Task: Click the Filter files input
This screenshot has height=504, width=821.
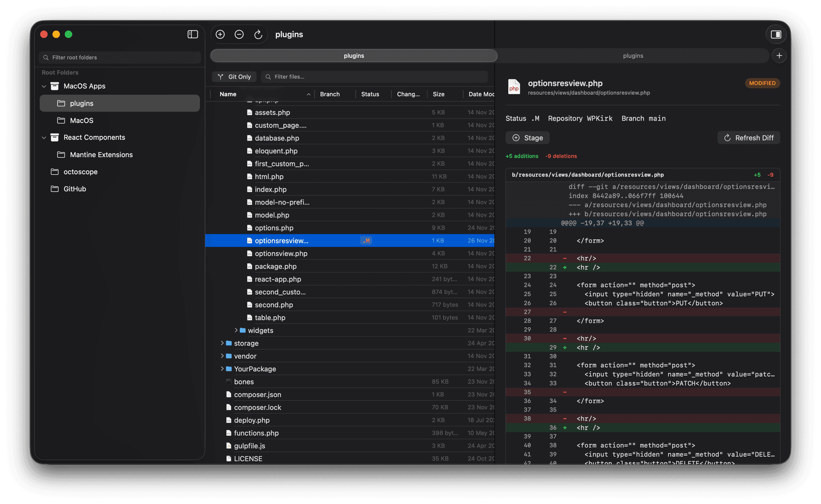Action: point(374,77)
